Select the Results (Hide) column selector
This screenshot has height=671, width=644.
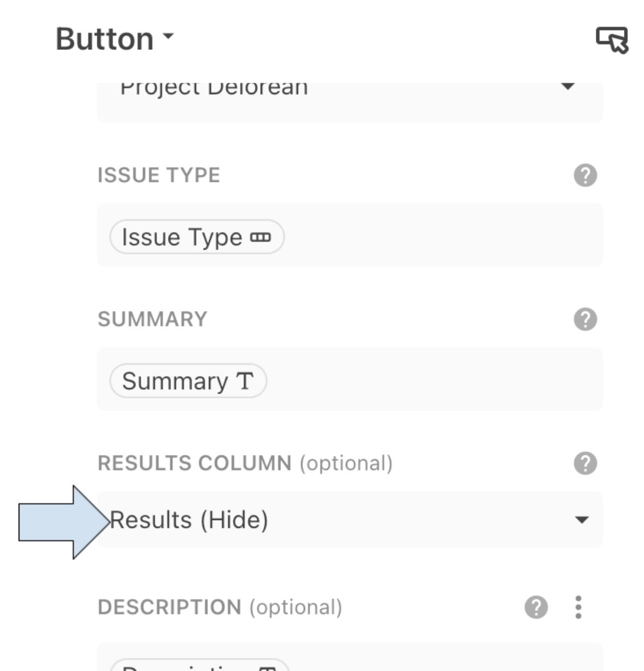click(350, 520)
